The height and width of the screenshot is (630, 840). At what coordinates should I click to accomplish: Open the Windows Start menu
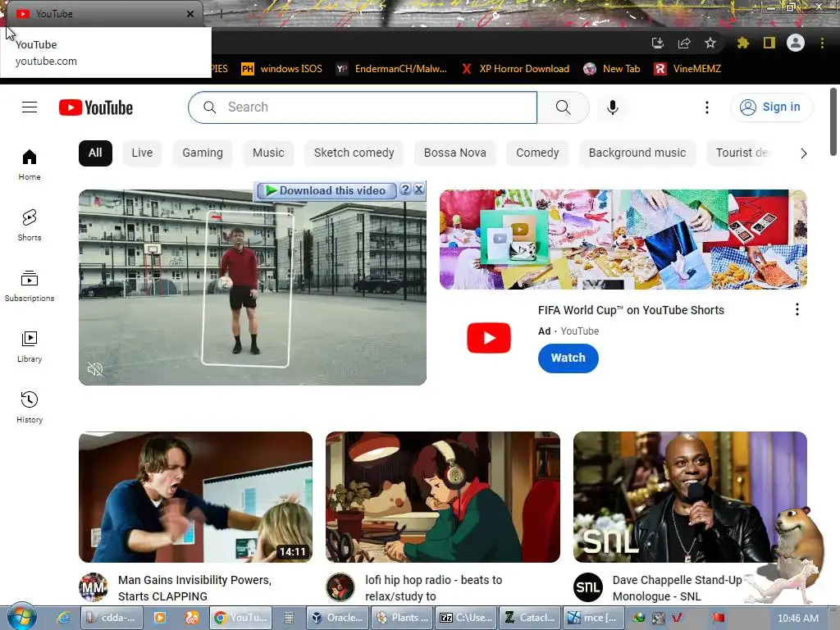[x=22, y=617]
